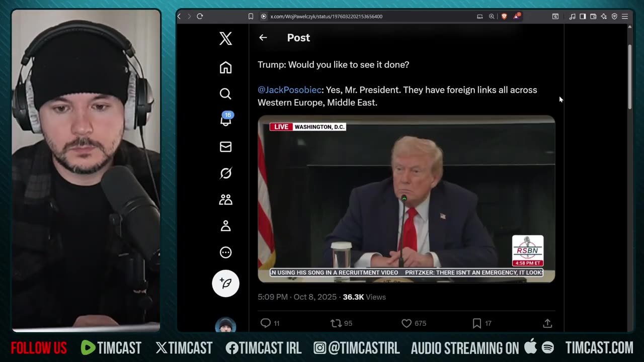The image size is (644, 362).
Task: Click the 'Trump: Would you like to see it done?' text
Action: [334, 65]
